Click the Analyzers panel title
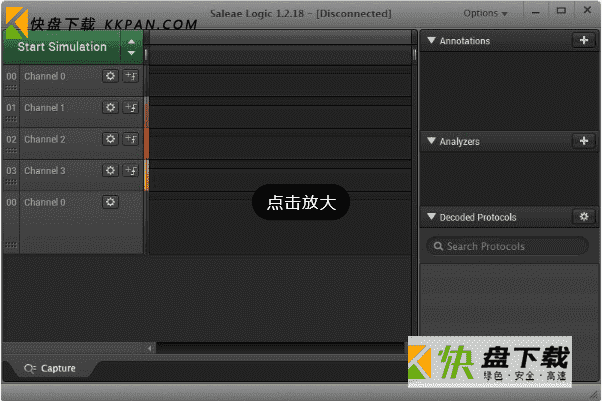Screen dimensions: 602x401 459,141
